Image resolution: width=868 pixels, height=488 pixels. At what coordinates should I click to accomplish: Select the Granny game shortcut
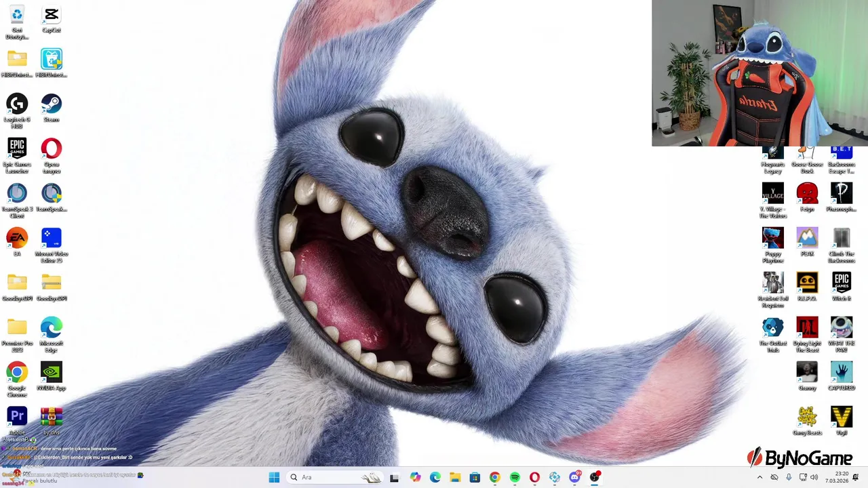click(x=807, y=377)
